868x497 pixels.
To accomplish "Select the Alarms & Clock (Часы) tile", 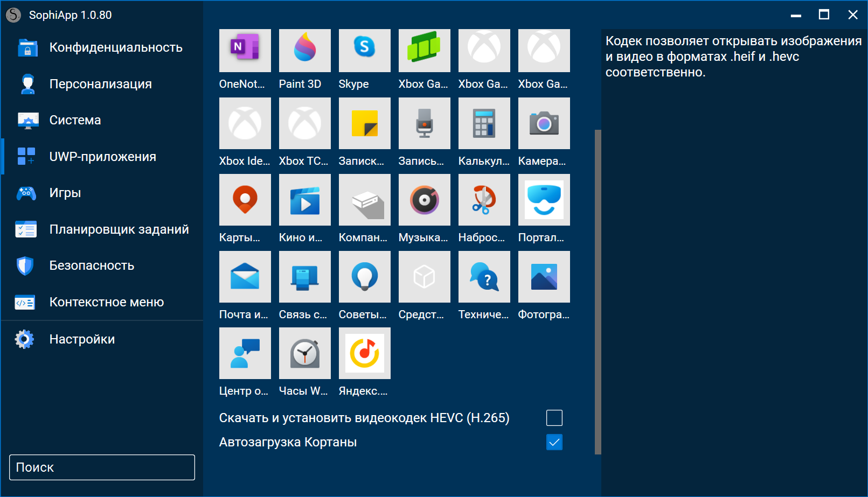I will 304,353.
